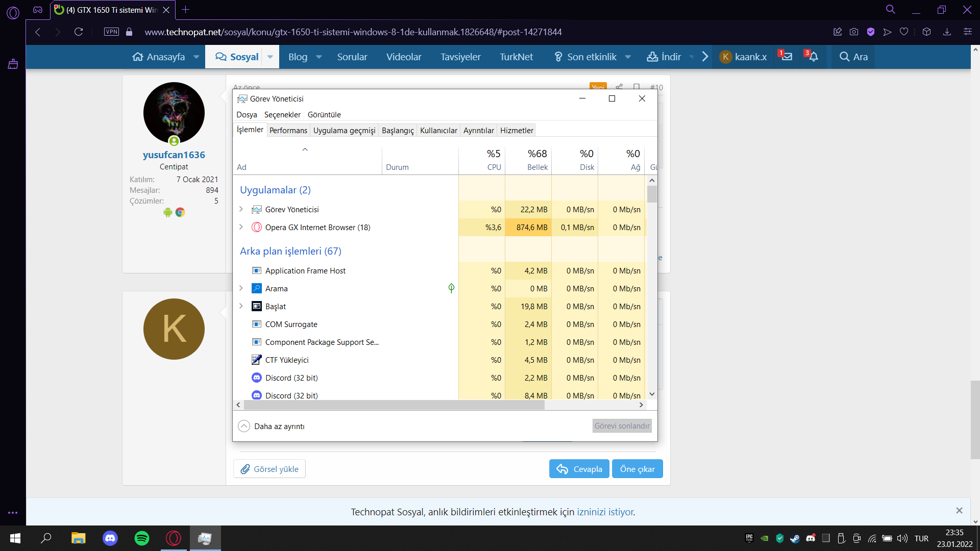Click the Opera snapshot camera icon
Image resolution: width=980 pixels, height=551 pixels.
pyautogui.click(x=854, y=32)
